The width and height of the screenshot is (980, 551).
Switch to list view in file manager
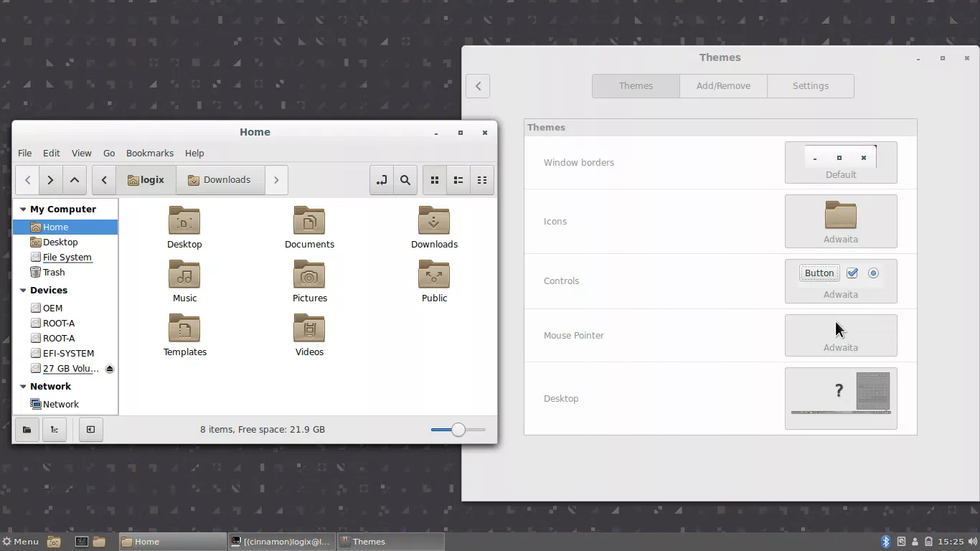coord(458,180)
